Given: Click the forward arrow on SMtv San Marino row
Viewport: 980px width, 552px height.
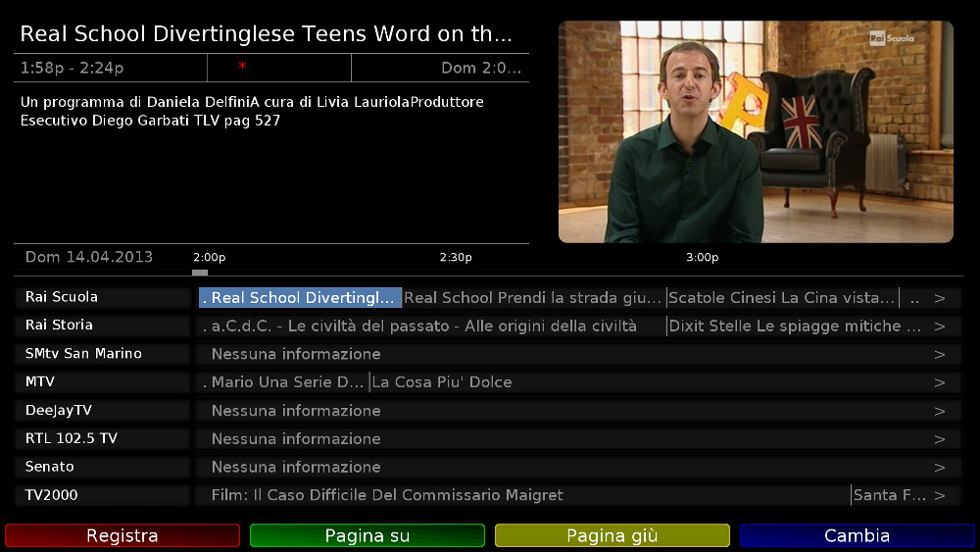Looking at the screenshot, I should click(940, 355).
